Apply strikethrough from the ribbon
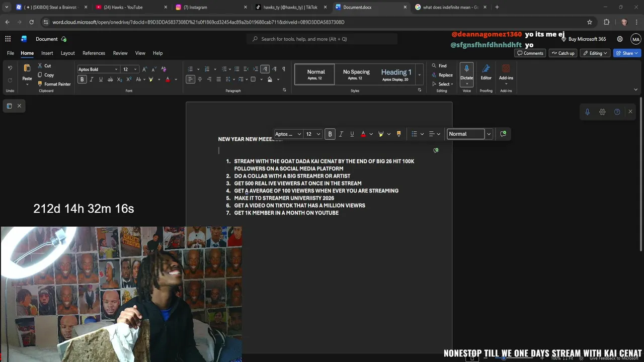 [110, 79]
